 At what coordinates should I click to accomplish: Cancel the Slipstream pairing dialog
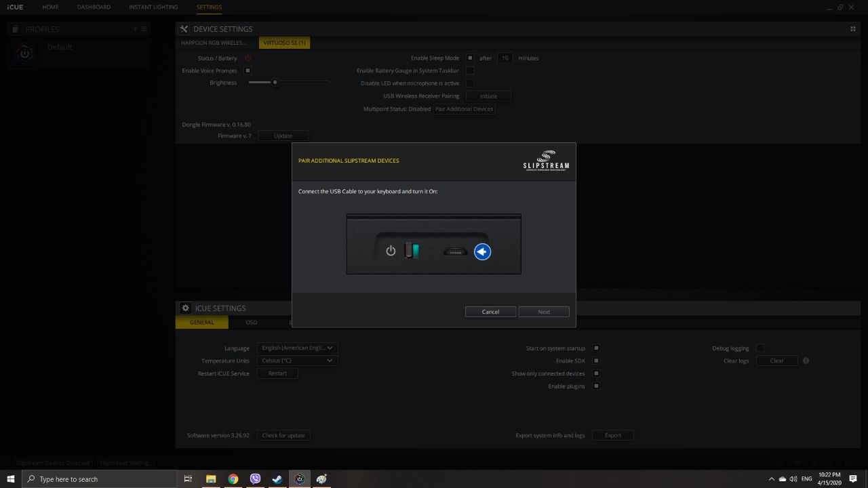[490, 312]
